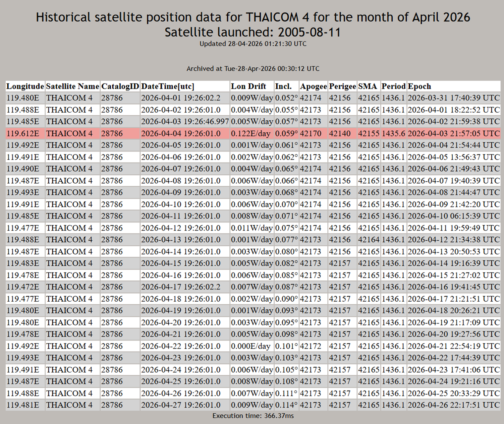The image size is (504, 424).
Task: Click the Longitude column header
Action: pos(25,87)
